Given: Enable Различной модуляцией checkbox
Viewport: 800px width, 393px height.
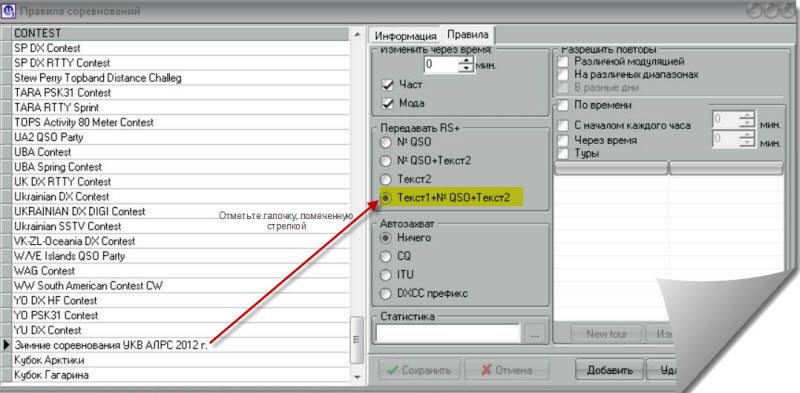Looking at the screenshot, I should click(562, 62).
